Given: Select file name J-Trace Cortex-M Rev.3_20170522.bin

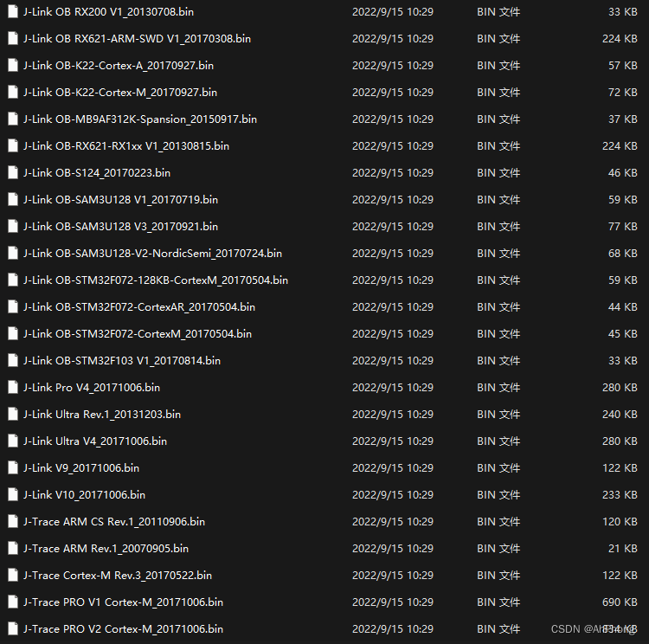Looking at the screenshot, I should [118, 576].
